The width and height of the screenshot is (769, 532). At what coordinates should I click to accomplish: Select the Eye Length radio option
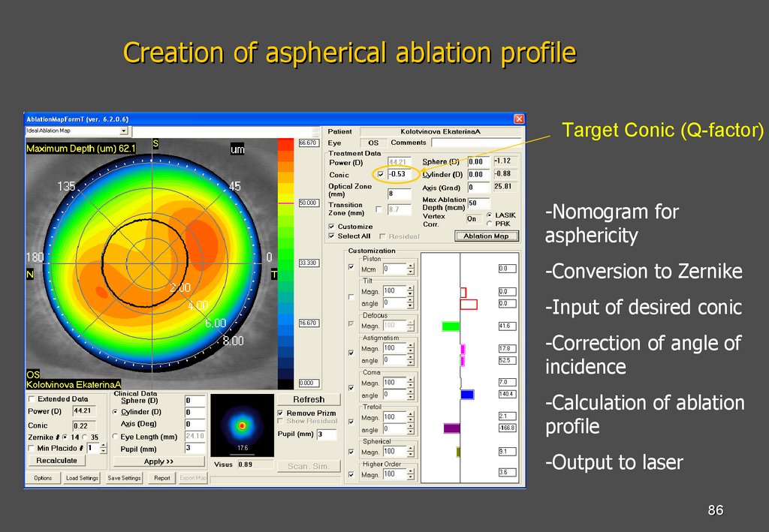click(x=114, y=437)
